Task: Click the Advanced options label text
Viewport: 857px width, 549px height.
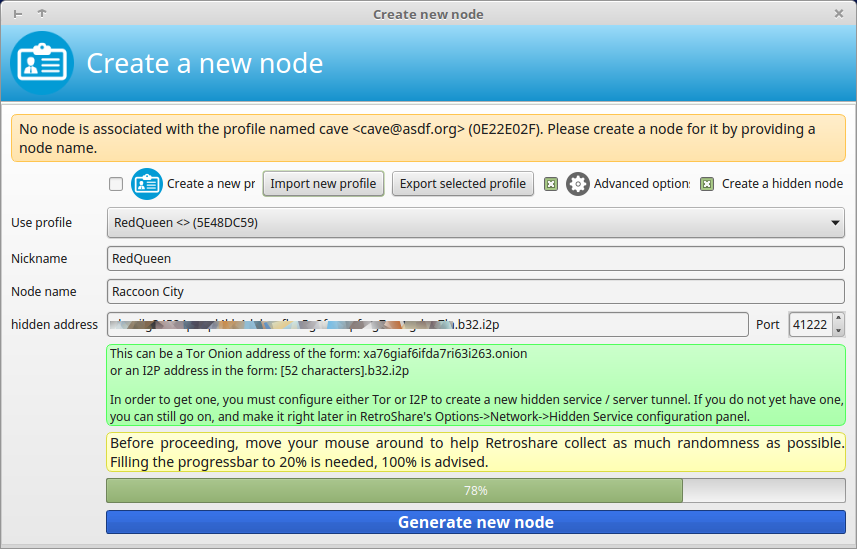Action: click(x=642, y=184)
